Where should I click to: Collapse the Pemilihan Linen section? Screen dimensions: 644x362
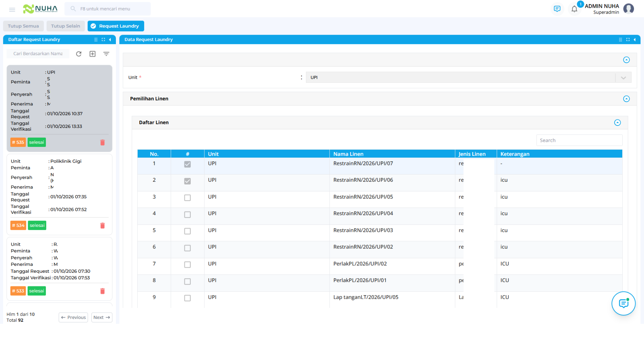[626, 99]
